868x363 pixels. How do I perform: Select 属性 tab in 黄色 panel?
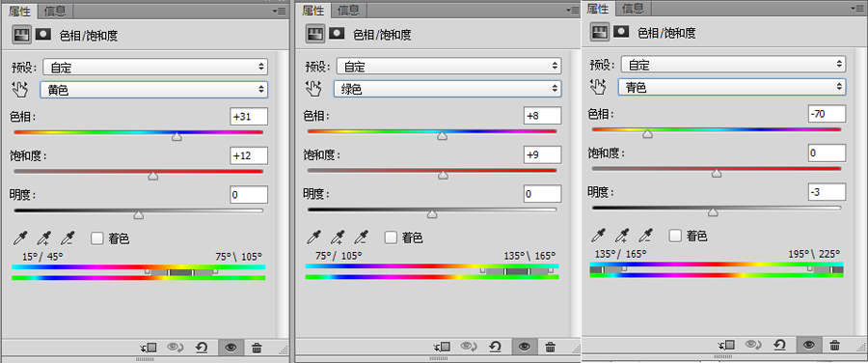click(x=20, y=11)
